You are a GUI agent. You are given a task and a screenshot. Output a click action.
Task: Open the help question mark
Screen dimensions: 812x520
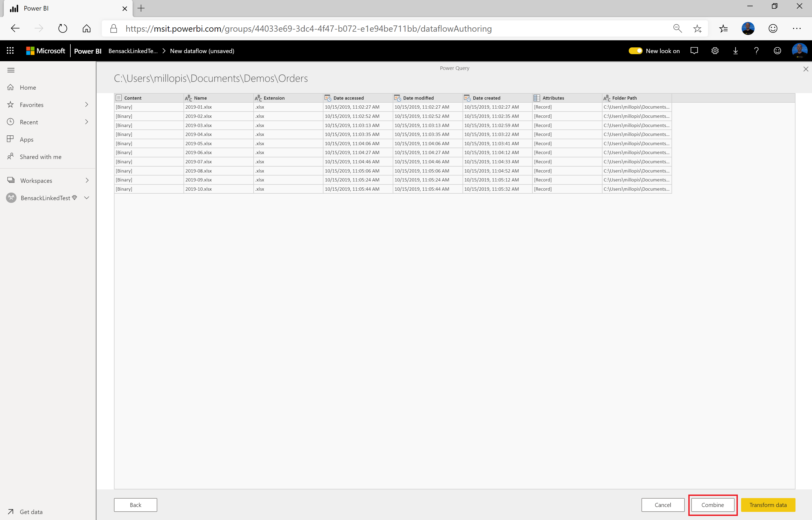[756, 51]
